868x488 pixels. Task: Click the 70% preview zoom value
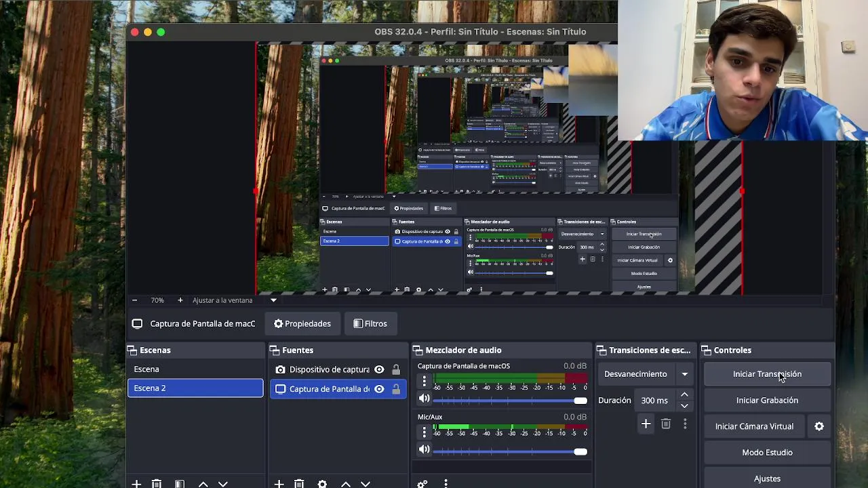point(157,300)
